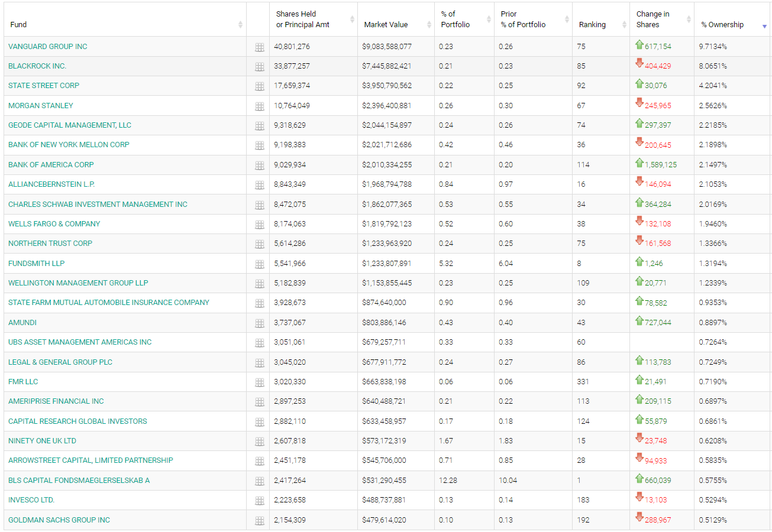
Task: Click table icon in Bank of America row
Action: point(259,166)
